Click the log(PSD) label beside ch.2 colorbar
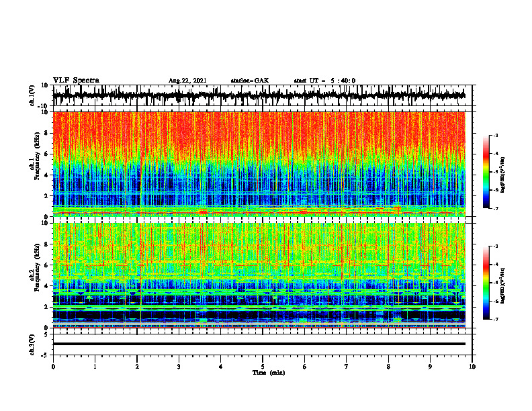 pyautogui.click(x=503, y=286)
